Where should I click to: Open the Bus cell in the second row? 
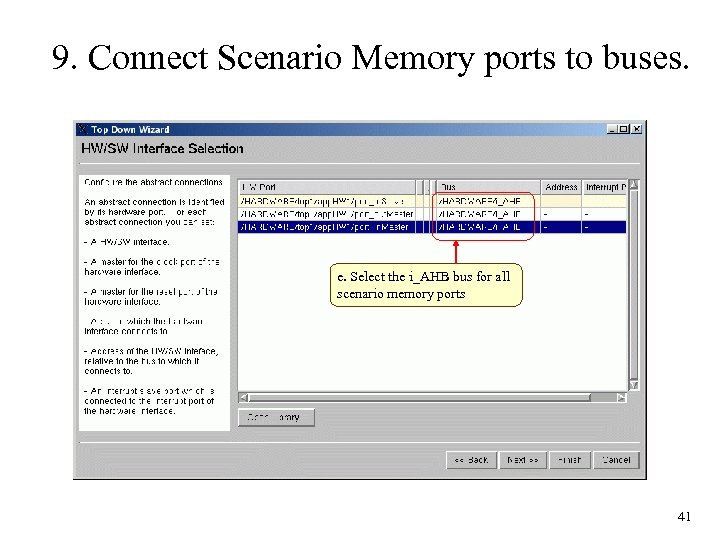point(488,214)
